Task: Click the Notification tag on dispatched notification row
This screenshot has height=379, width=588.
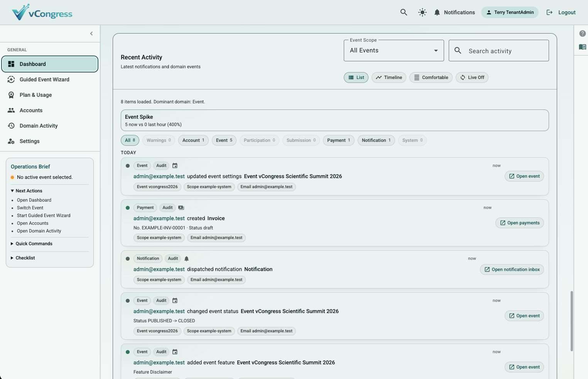Action: point(148,259)
